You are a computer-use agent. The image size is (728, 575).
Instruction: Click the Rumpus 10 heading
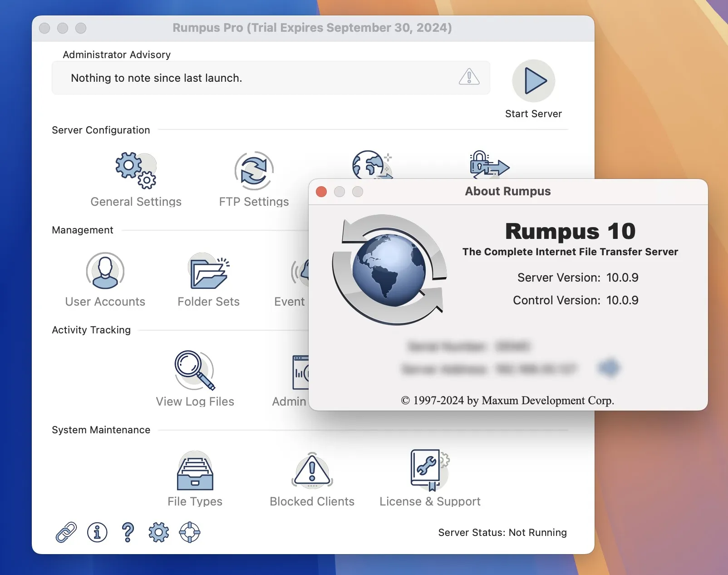coord(570,231)
